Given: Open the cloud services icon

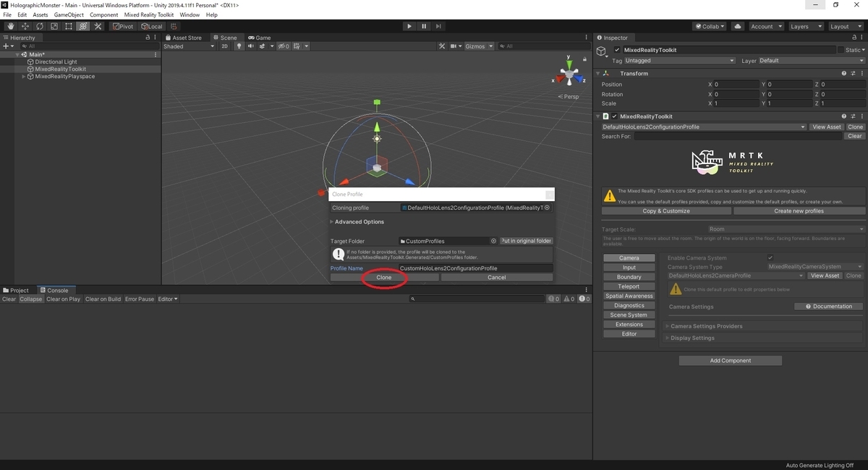Looking at the screenshot, I should [x=738, y=26].
